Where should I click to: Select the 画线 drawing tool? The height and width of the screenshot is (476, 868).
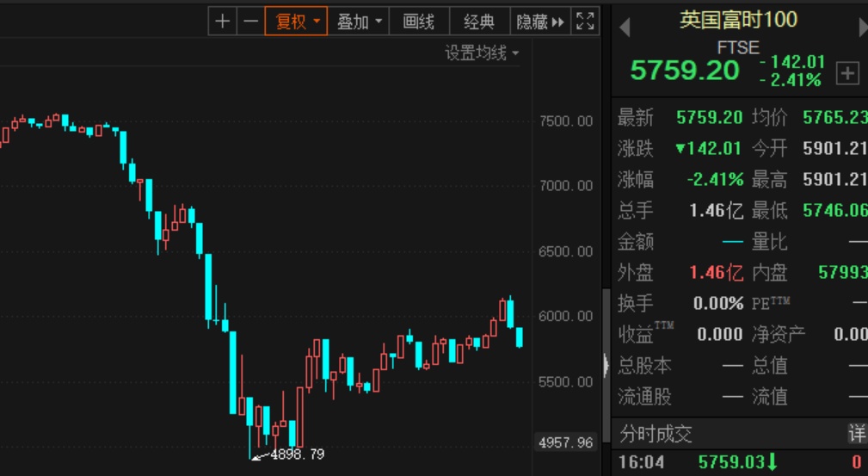pyautogui.click(x=418, y=22)
